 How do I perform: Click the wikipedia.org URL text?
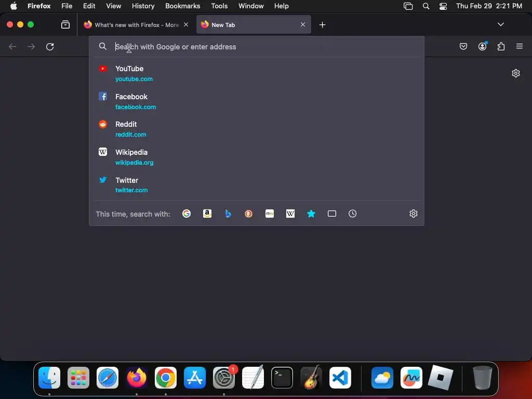[x=134, y=163]
